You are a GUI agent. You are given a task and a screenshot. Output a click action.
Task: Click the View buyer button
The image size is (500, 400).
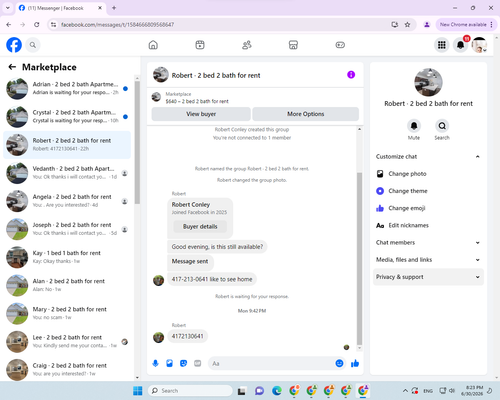pyautogui.click(x=201, y=114)
